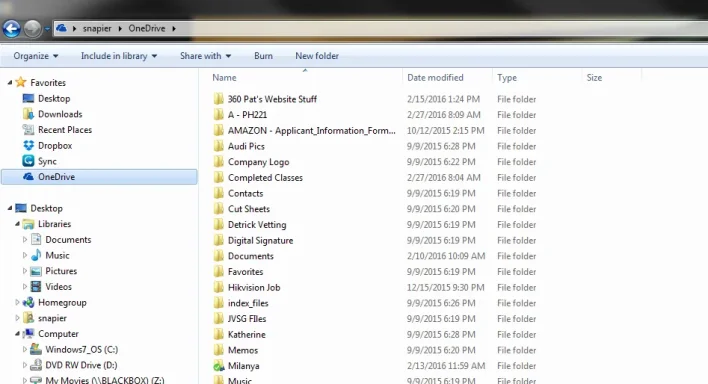Expand the Windows7_OS (C:) node
Screen dimensions: 708x384
click(25, 350)
